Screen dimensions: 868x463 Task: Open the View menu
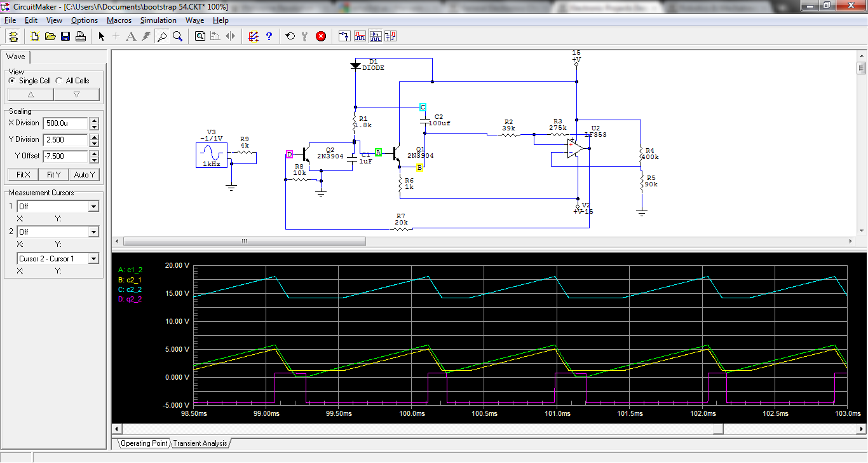pos(54,20)
